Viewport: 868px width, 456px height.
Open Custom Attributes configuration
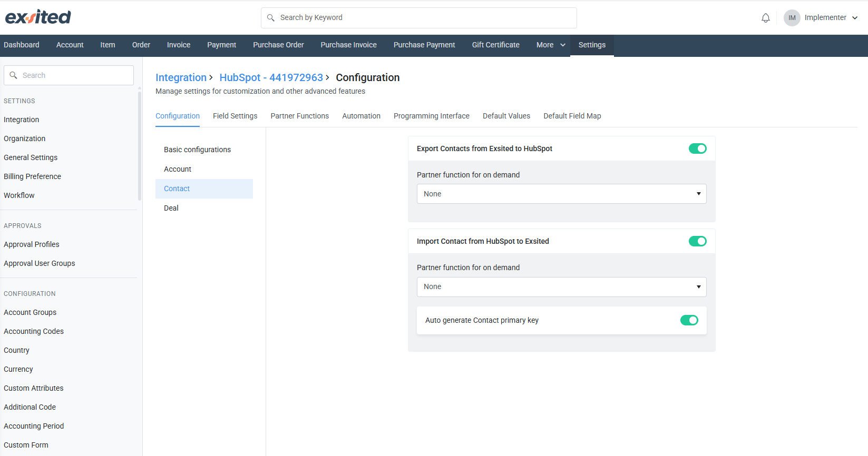(x=34, y=388)
